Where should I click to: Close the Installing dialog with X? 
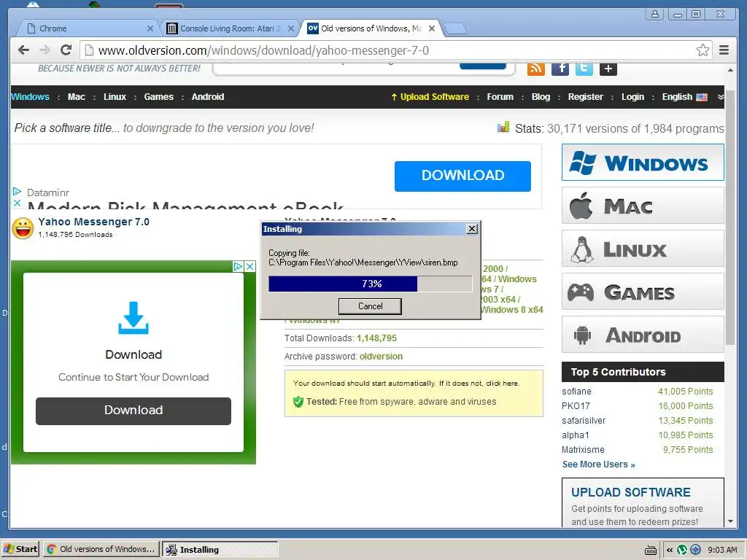pyautogui.click(x=472, y=229)
